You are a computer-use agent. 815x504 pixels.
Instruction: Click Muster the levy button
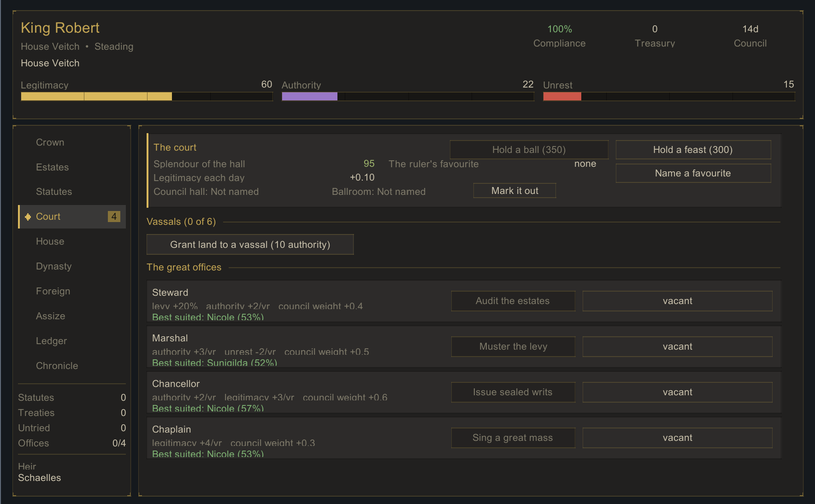(x=513, y=346)
